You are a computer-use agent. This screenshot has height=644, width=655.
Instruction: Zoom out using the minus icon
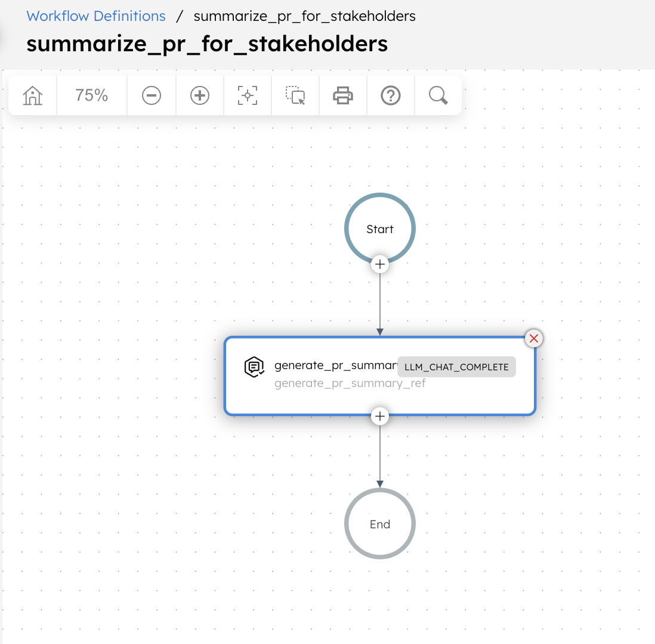[152, 95]
